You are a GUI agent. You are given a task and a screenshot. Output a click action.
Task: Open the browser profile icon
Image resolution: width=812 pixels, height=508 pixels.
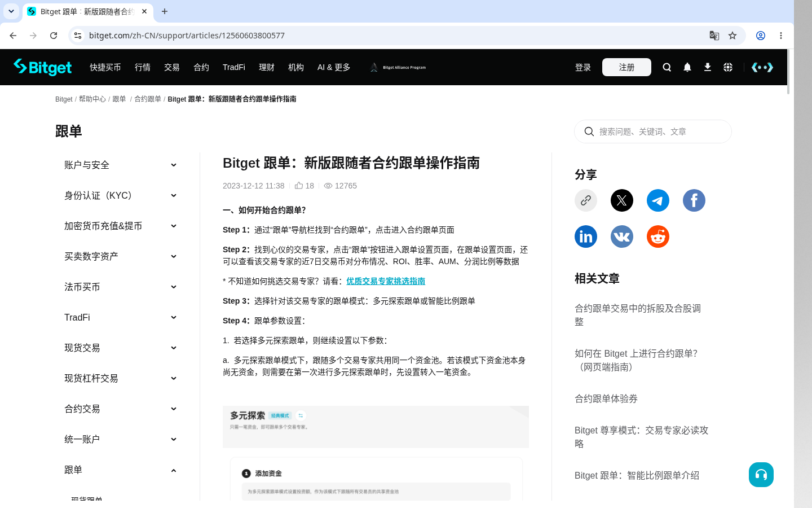761,36
